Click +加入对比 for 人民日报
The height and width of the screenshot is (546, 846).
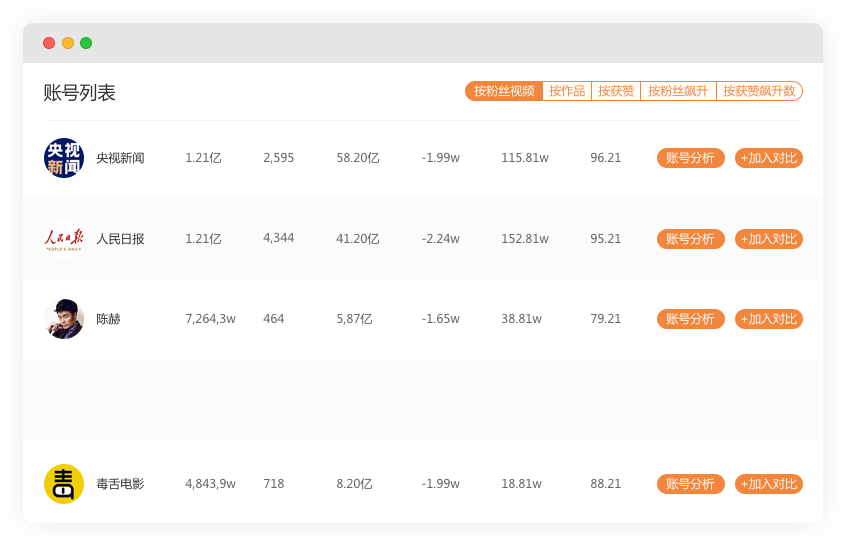(x=769, y=239)
